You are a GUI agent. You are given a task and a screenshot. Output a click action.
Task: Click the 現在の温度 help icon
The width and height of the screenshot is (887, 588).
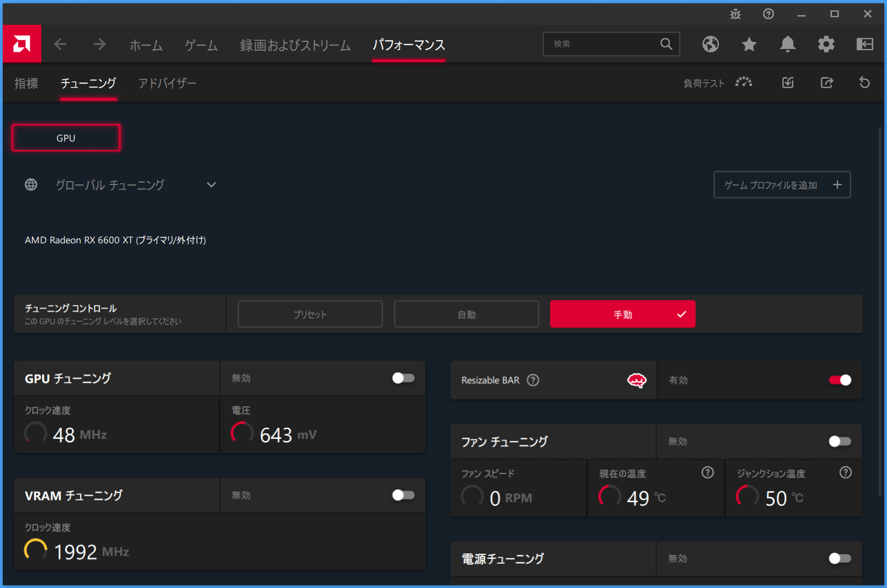point(707,472)
